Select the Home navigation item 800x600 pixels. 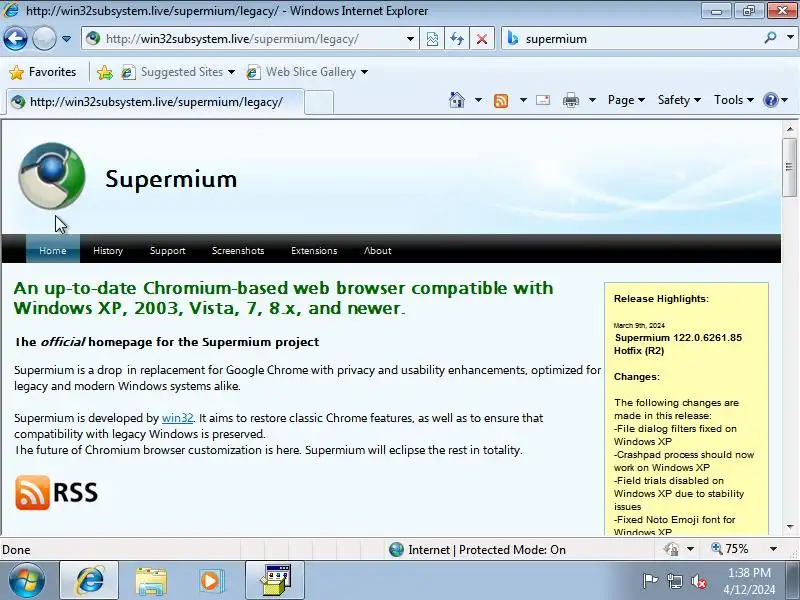click(53, 251)
